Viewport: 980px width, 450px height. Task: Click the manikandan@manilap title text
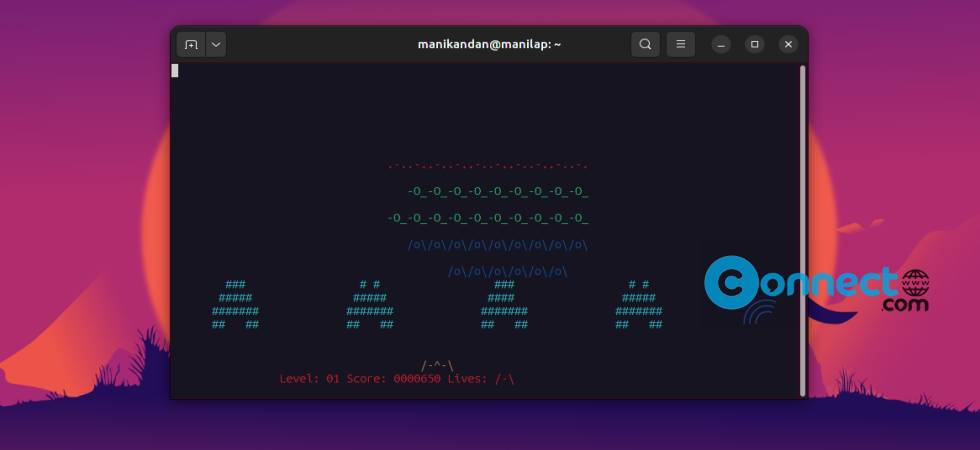(x=489, y=44)
